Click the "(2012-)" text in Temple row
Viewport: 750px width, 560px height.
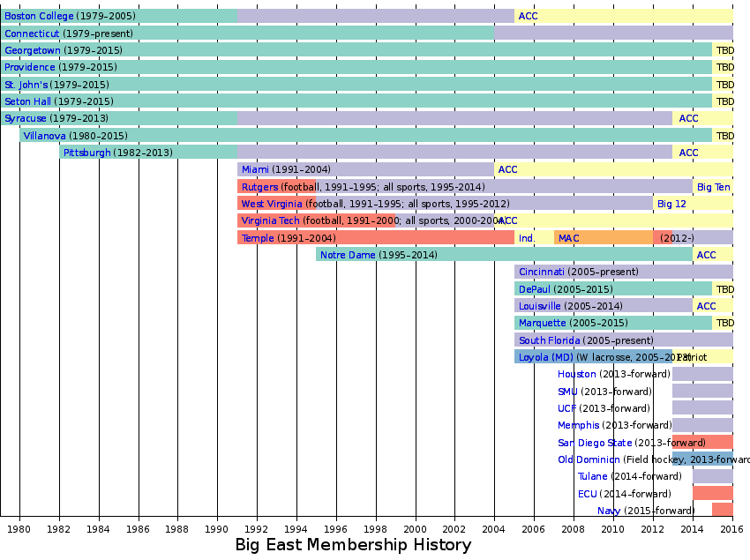677,238
